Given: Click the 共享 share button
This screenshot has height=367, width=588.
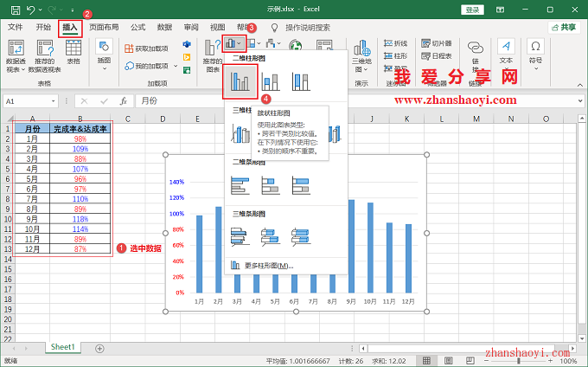Looking at the screenshot, I should click(564, 28).
